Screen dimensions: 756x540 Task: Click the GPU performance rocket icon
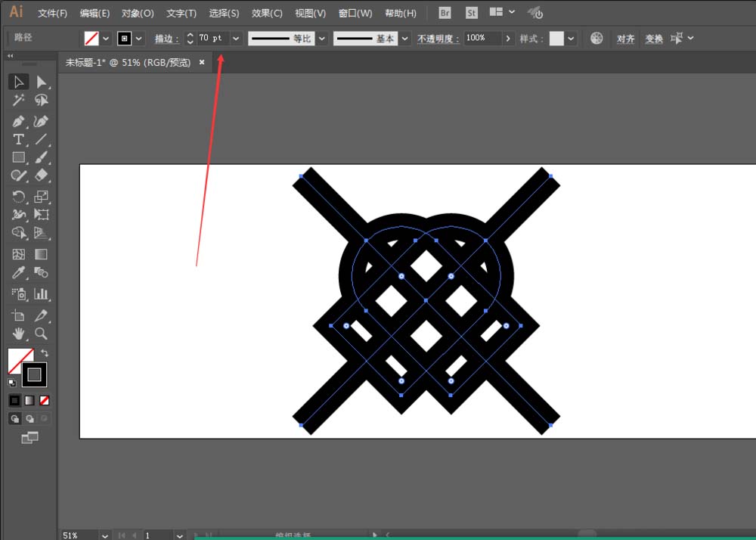pyautogui.click(x=534, y=13)
